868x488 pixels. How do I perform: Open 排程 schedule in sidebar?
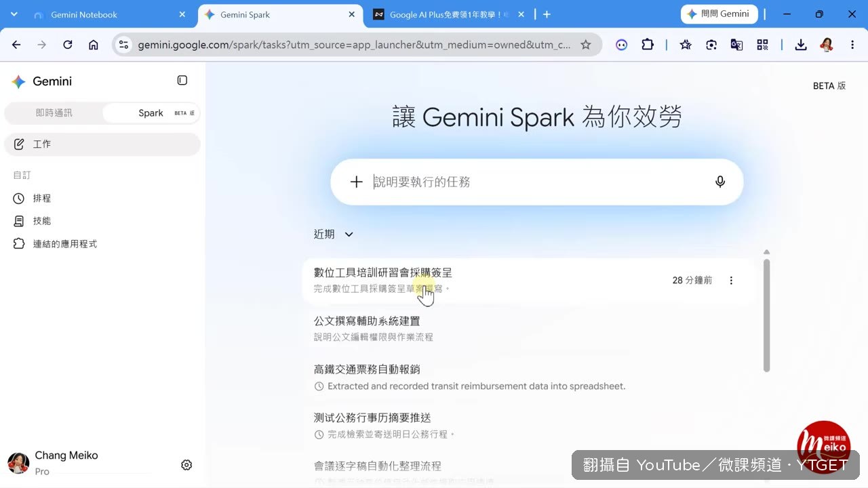point(102,199)
